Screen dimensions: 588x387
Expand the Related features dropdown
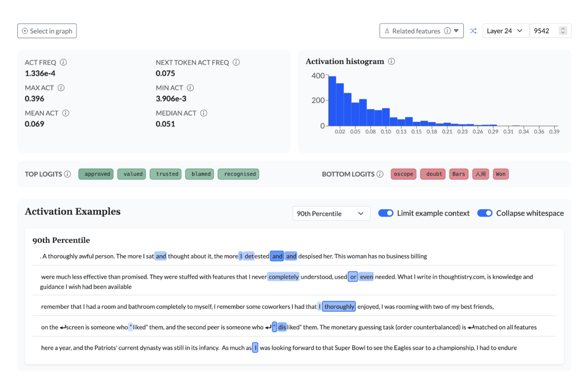tap(422, 31)
